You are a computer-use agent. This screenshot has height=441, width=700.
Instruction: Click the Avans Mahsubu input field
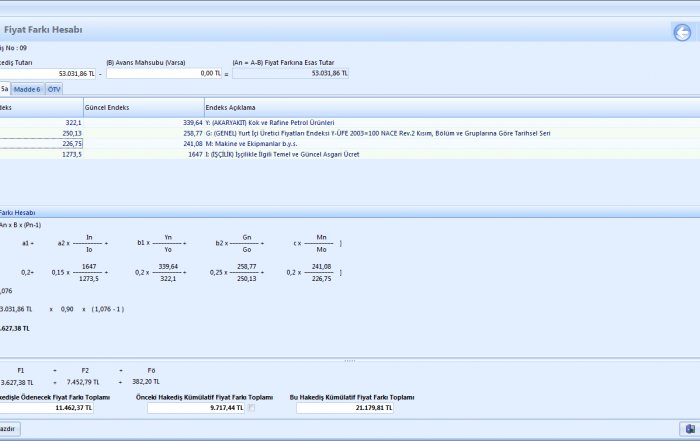pyautogui.click(x=164, y=73)
